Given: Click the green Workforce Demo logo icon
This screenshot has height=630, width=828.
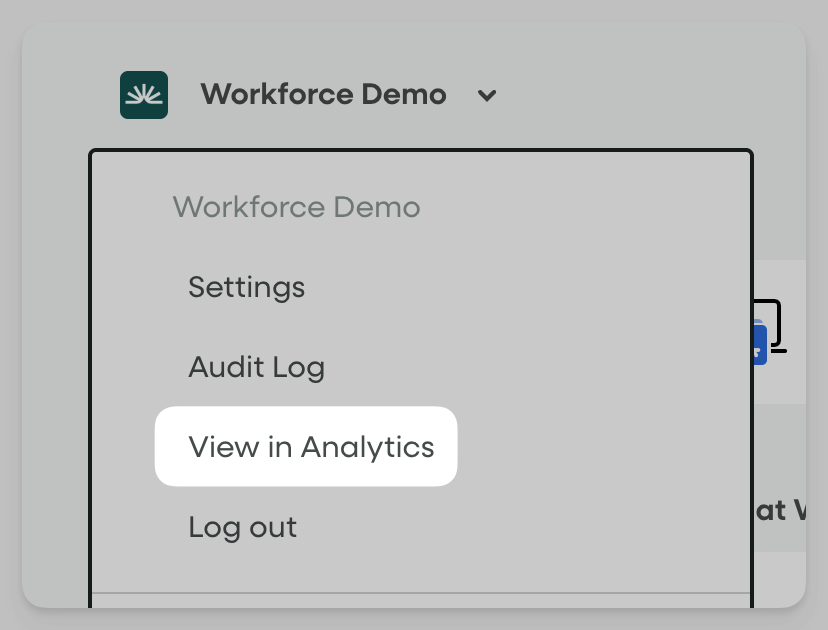Looking at the screenshot, I should pyautogui.click(x=144, y=95).
